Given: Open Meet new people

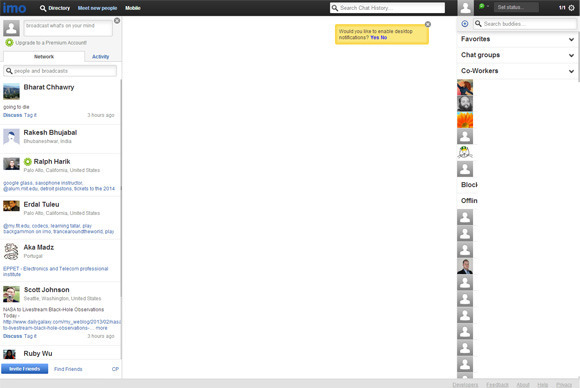Looking at the screenshot, I should [97, 8].
